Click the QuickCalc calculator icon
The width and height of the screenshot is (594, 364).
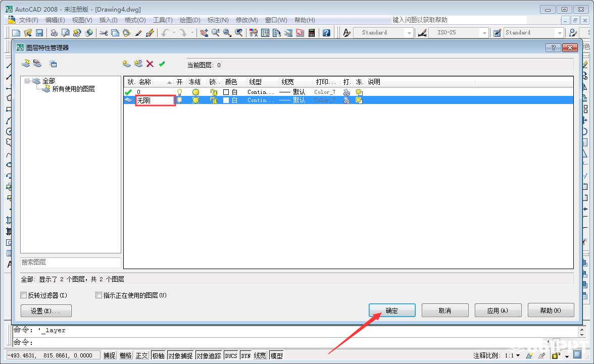click(311, 33)
